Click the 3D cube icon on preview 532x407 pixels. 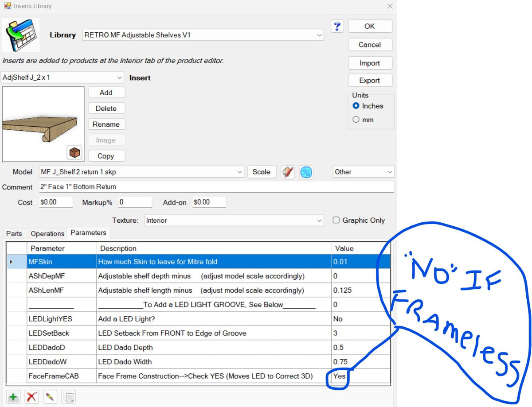74,152
